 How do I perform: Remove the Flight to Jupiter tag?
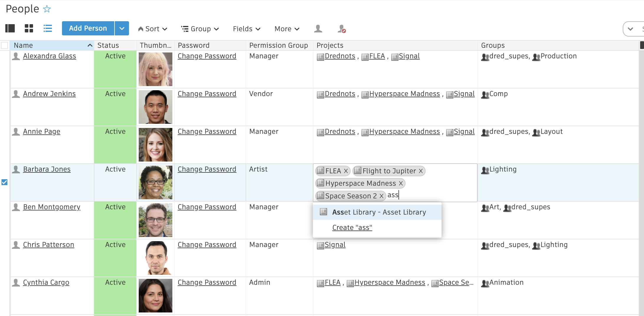pyautogui.click(x=421, y=171)
